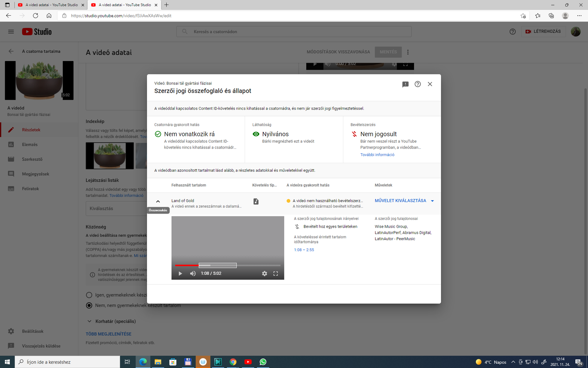Select 'Nem, nem gyermekeknek készült' radio button
Viewport: 588px width, 368px height.
89,305
